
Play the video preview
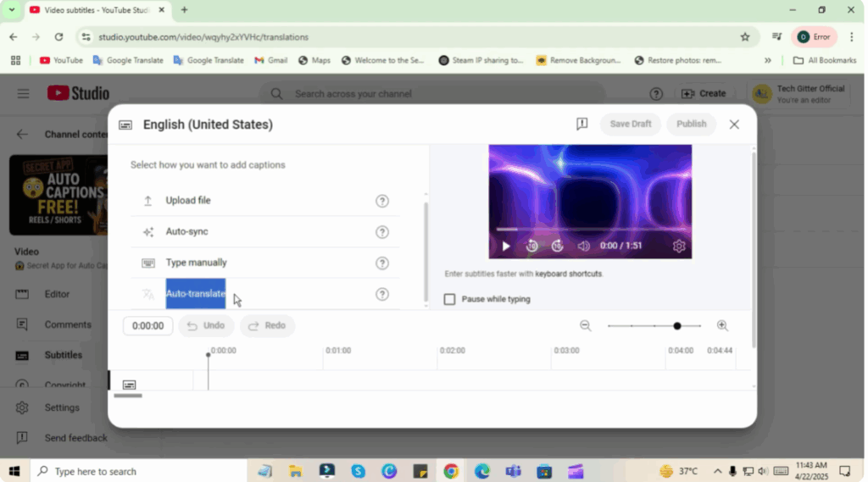click(x=506, y=247)
